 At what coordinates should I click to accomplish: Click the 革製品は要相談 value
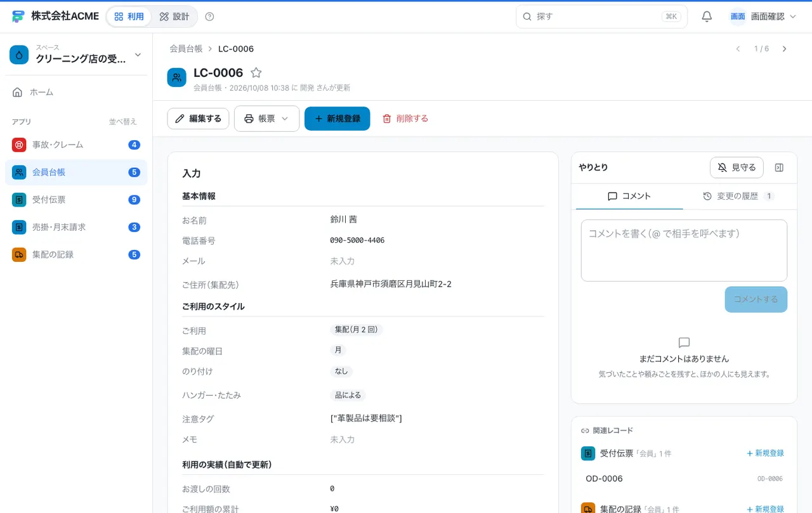(x=366, y=418)
